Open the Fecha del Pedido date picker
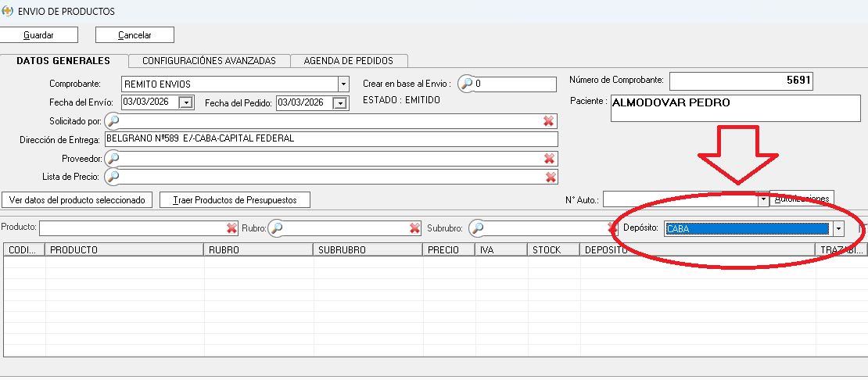This screenshot has height=380, width=868. (340, 102)
